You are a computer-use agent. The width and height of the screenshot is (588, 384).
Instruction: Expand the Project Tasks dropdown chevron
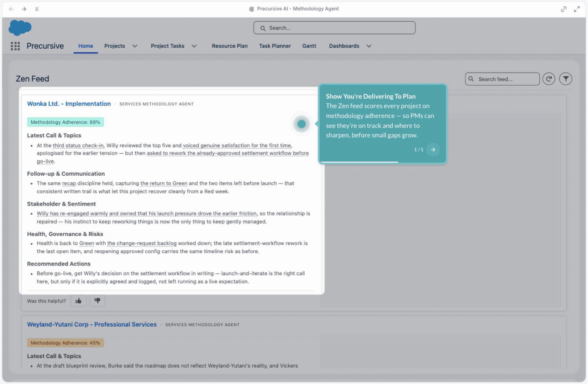(194, 46)
